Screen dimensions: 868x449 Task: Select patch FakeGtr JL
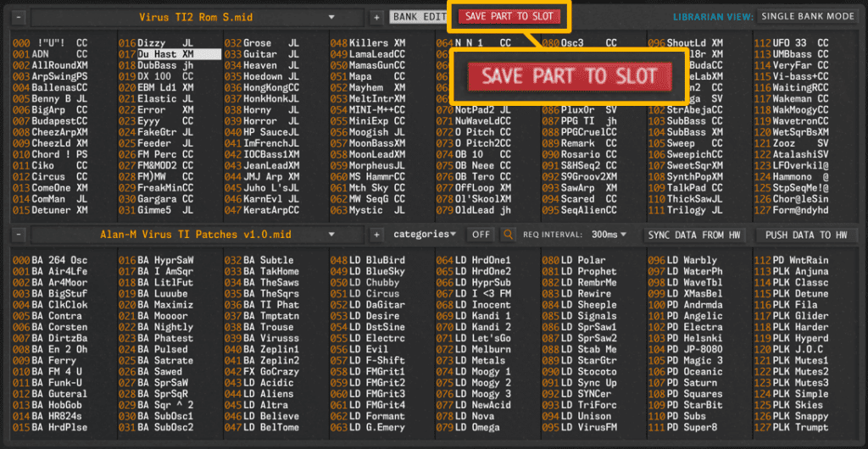coord(156,132)
